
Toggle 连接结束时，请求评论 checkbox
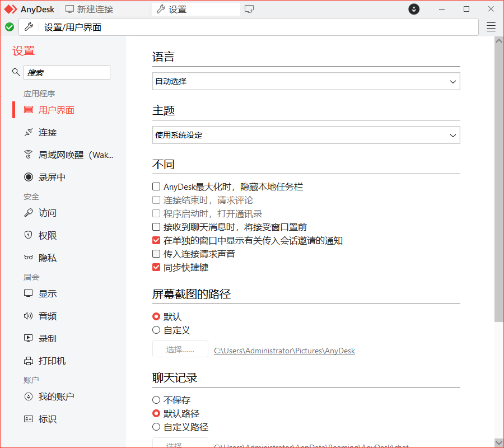coord(156,200)
